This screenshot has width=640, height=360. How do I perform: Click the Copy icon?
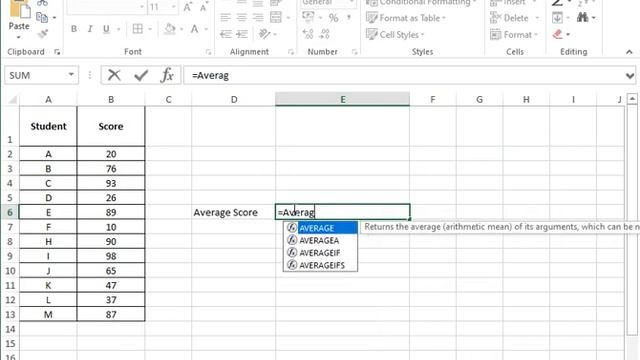(x=42, y=18)
